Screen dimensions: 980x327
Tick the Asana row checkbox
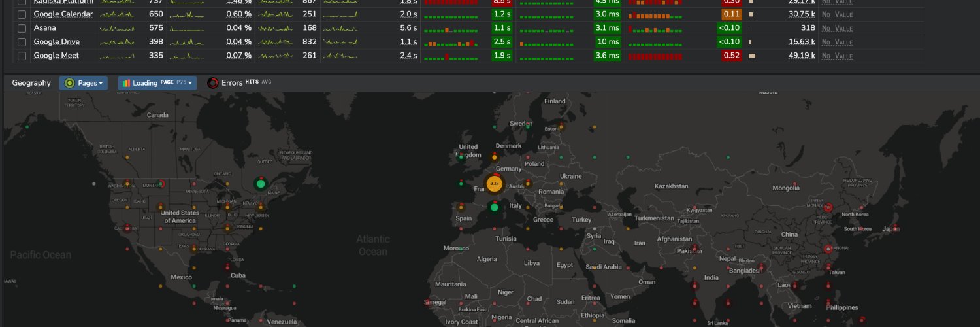click(22, 28)
